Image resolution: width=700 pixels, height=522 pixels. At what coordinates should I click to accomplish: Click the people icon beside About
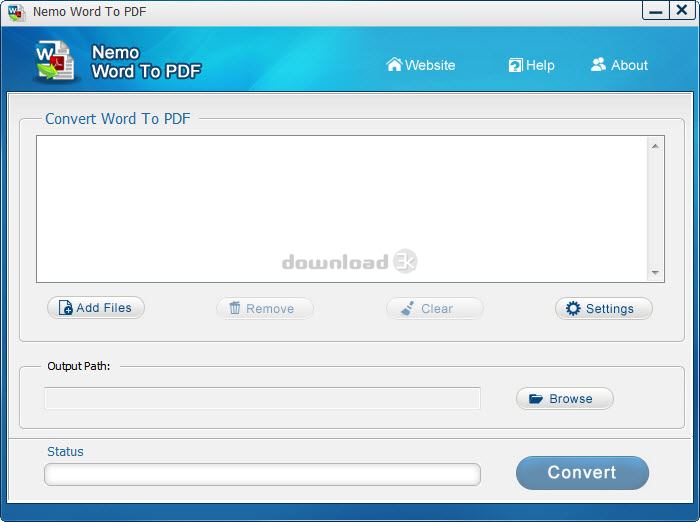click(598, 65)
